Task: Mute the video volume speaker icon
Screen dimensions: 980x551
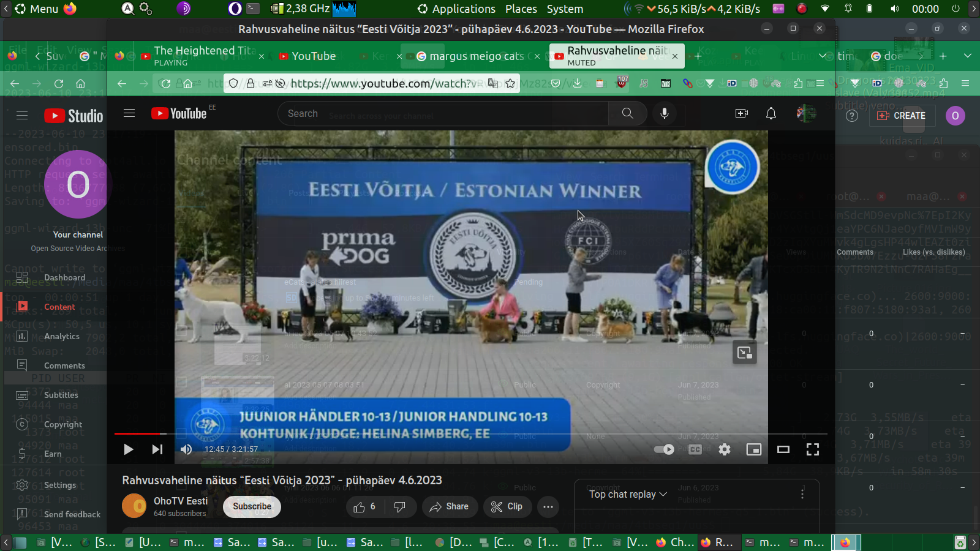Action: click(x=186, y=449)
